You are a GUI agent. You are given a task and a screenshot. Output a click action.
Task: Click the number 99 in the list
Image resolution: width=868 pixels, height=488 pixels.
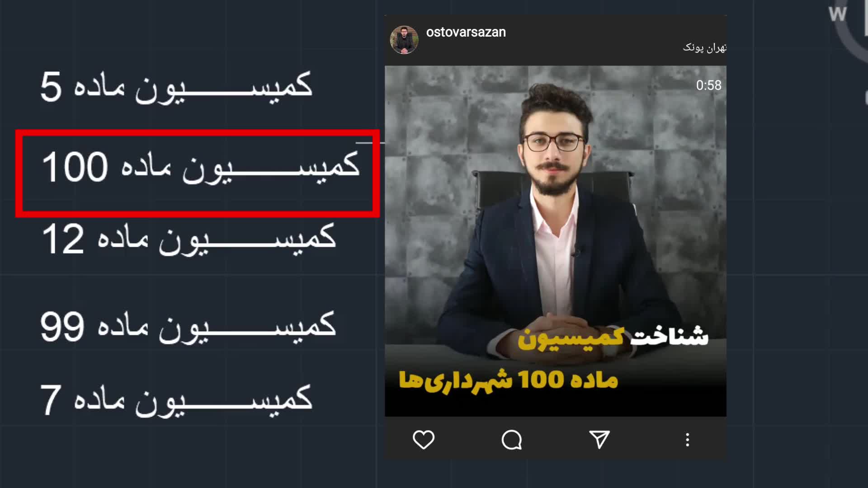(62, 326)
